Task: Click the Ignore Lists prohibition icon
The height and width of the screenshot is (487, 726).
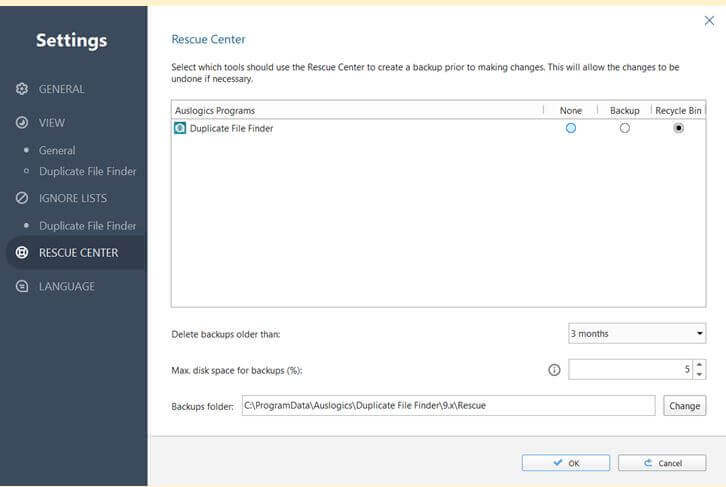Action: (22, 198)
